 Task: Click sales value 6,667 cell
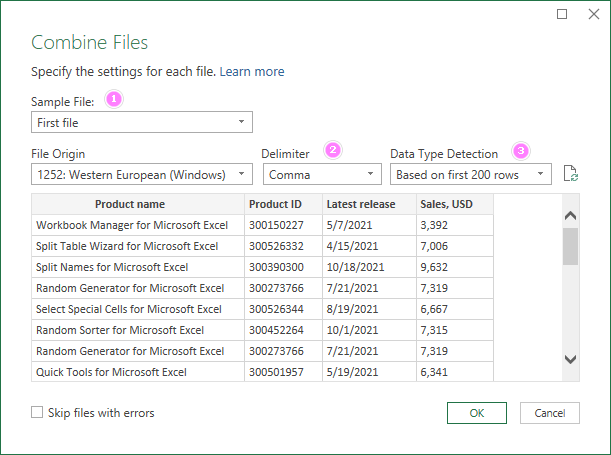455,309
